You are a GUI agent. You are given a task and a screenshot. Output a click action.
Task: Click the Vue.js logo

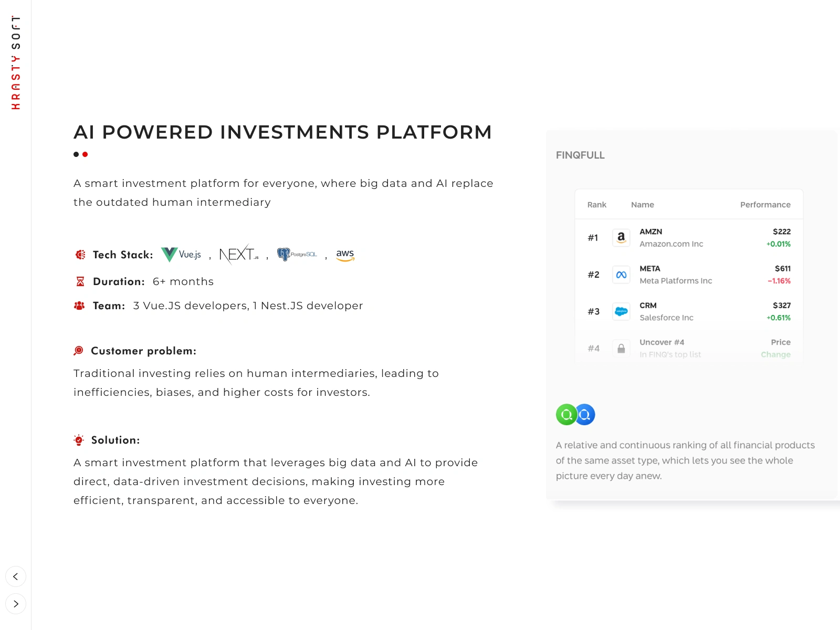181,255
